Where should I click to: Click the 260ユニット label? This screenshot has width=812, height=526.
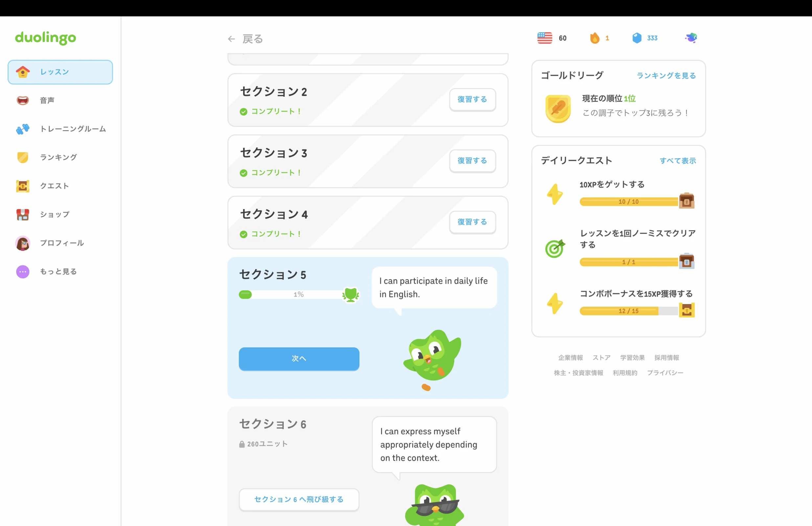point(267,444)
